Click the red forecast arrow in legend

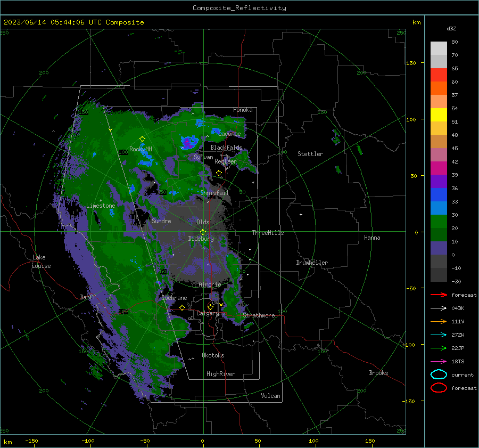439,295
